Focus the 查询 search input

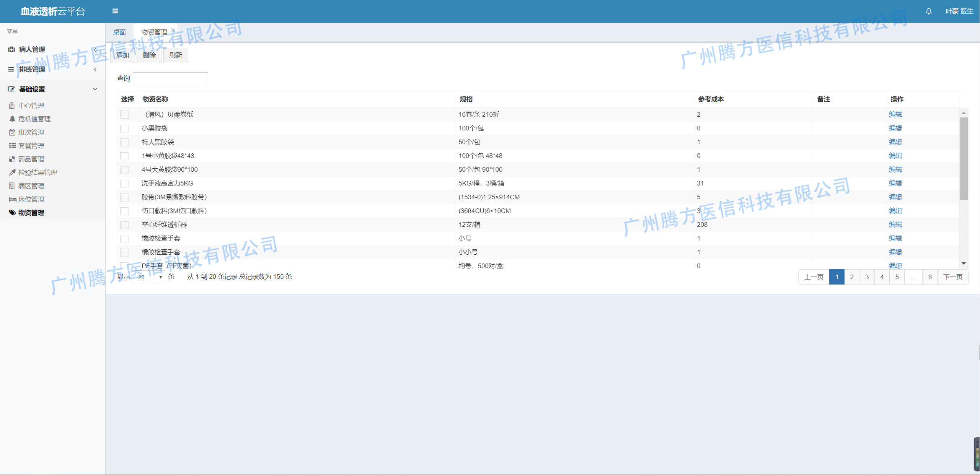(x=170, y=79)
